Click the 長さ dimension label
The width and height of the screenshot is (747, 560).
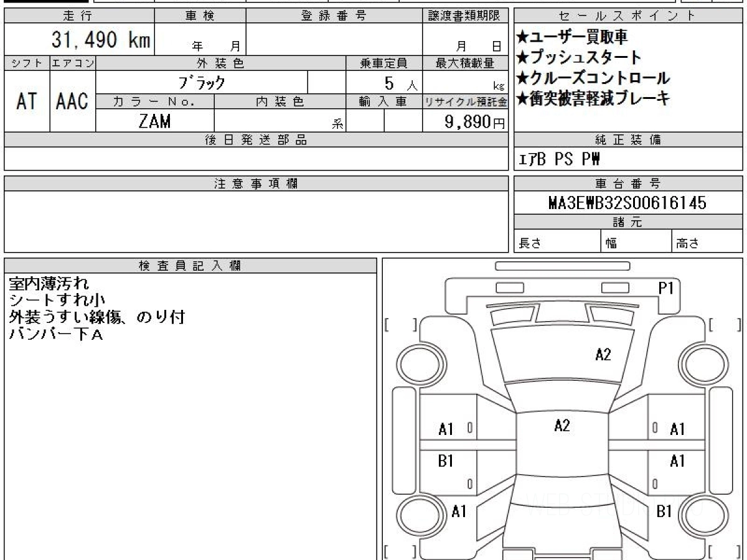pos(529,243)
